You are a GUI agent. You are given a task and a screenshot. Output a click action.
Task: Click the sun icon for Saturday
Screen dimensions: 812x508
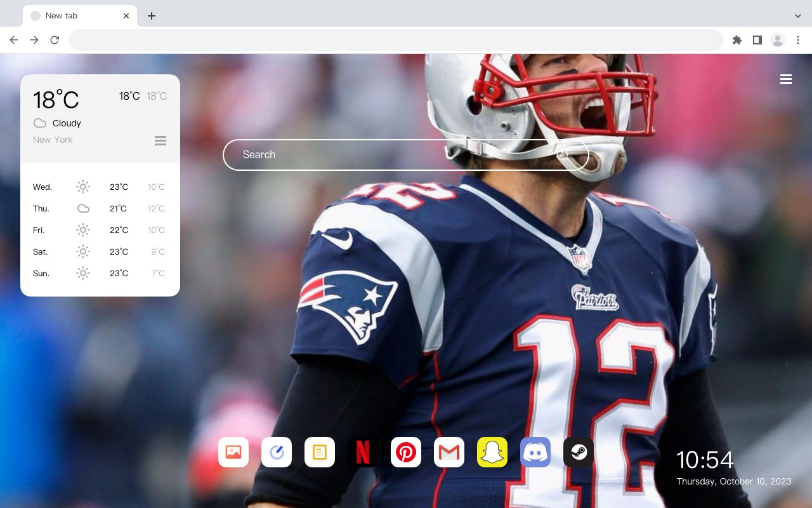click(83, 251)
